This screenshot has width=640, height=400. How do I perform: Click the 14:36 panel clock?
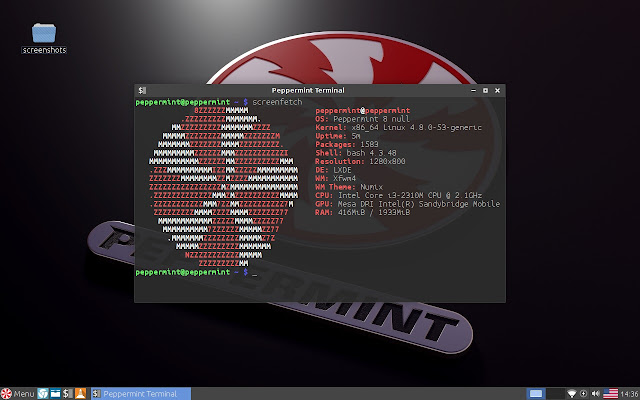coord(630,394)
